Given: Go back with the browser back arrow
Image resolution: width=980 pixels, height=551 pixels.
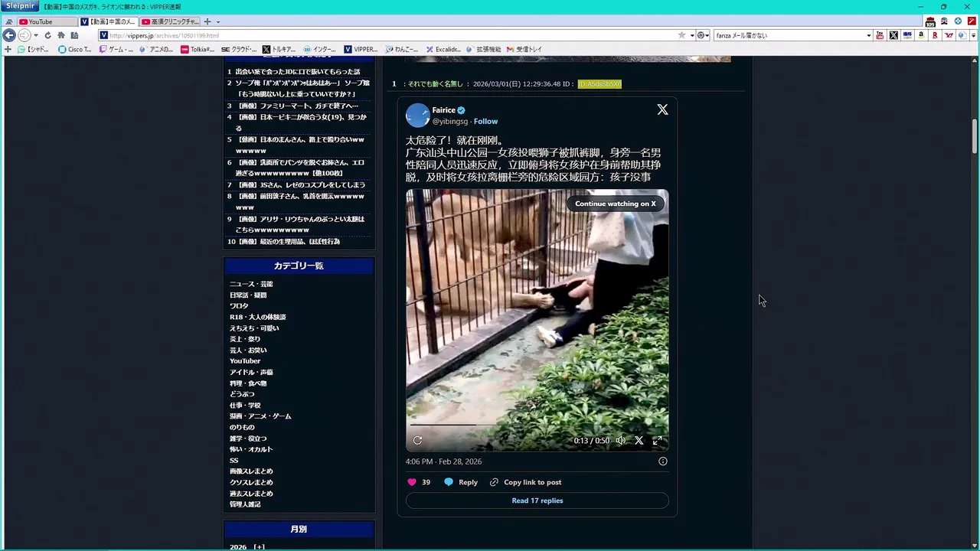Looking at the screenshot, I should 9,35.
